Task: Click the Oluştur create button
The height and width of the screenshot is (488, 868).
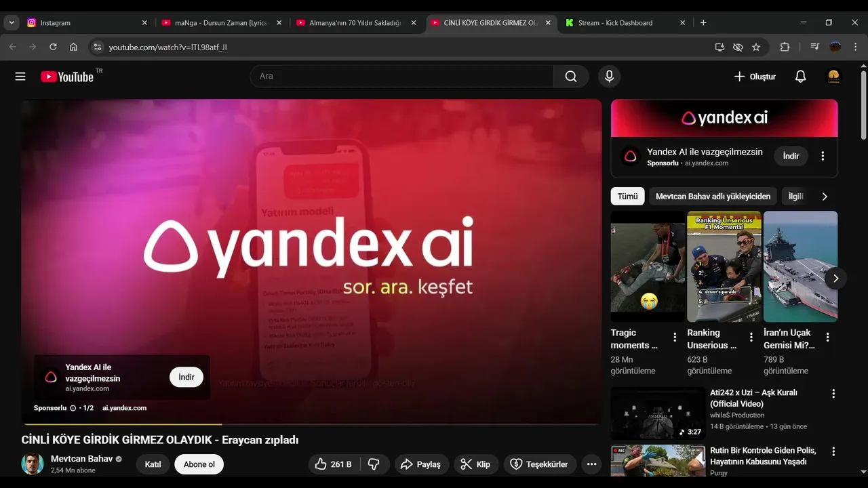Action: click(x=755, y=77)
